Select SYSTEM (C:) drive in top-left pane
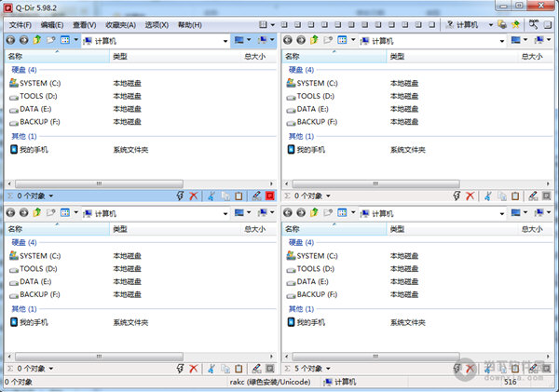 pos(39,83)
